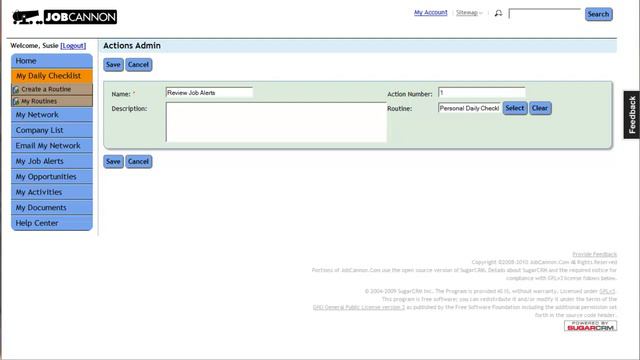Select Create a Routine submenu item

52,89
